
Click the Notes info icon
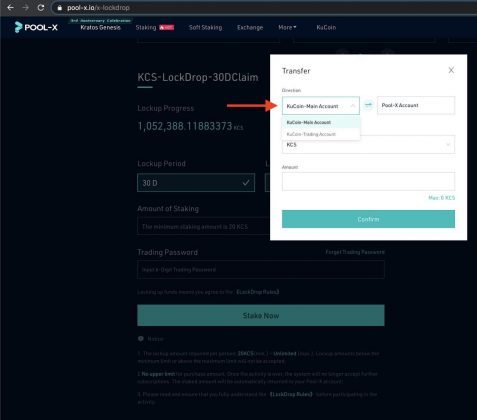pos(141,339)
